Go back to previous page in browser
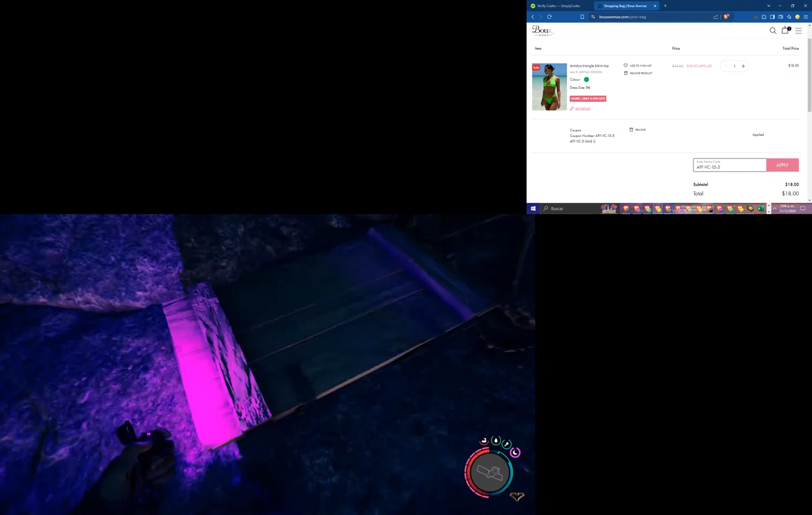The image size is (812, 515). coord(533,17)
